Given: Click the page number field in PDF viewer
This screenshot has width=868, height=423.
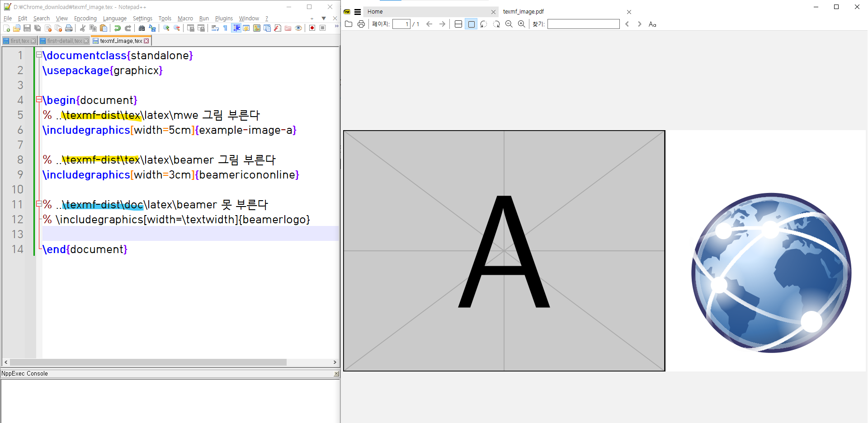Looking at the screenshot, I should [x=401, y=24].
